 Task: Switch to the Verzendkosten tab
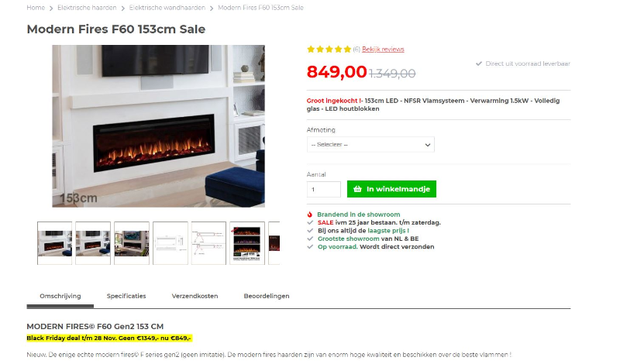click(x=195, y=296)
